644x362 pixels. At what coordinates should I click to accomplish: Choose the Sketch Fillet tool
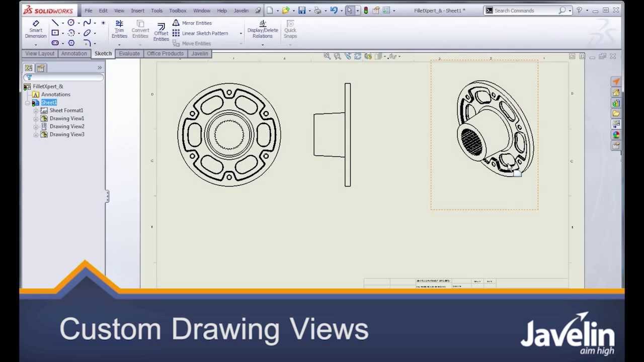click(x=87, y=43)
